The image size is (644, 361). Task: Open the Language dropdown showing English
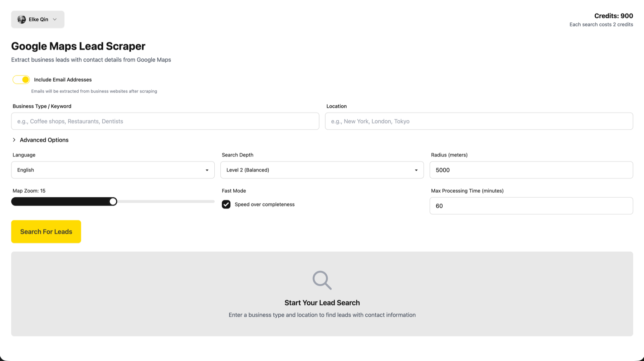(113, 170)
